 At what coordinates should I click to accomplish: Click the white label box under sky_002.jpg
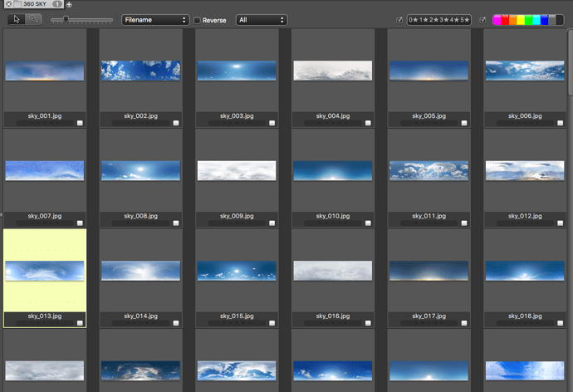[x=176, y=123]
